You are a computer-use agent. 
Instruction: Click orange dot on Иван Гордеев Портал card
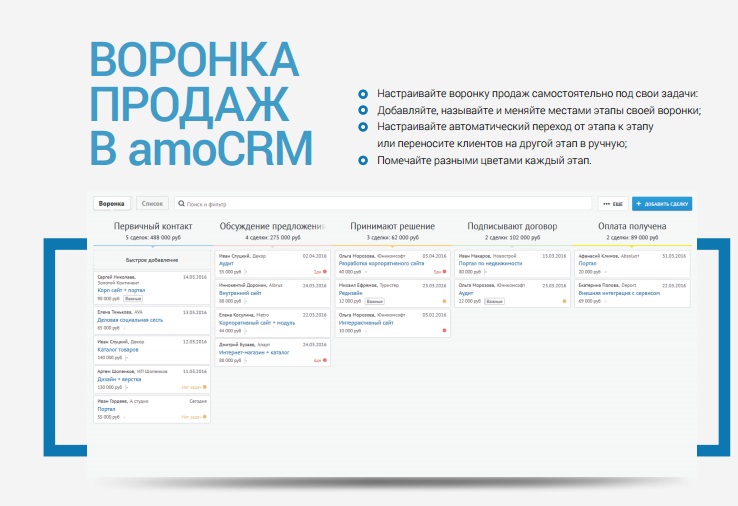(205, 417)
